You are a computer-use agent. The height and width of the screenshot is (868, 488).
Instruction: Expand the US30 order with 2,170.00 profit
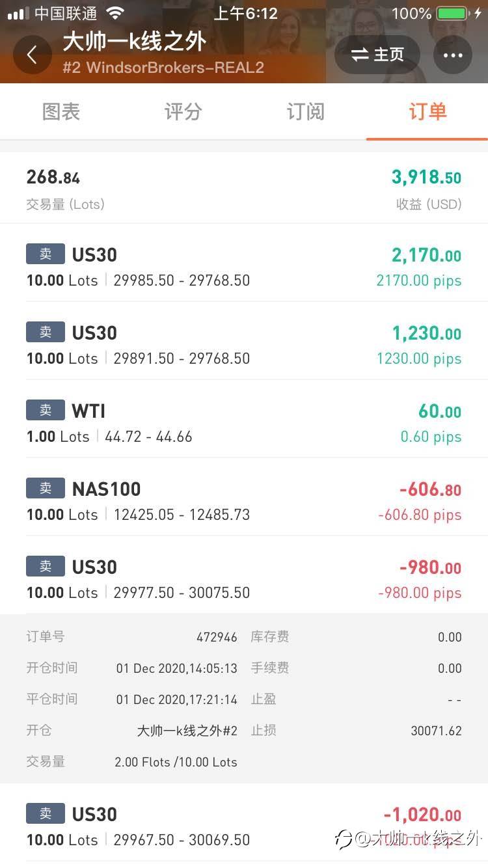244,267
